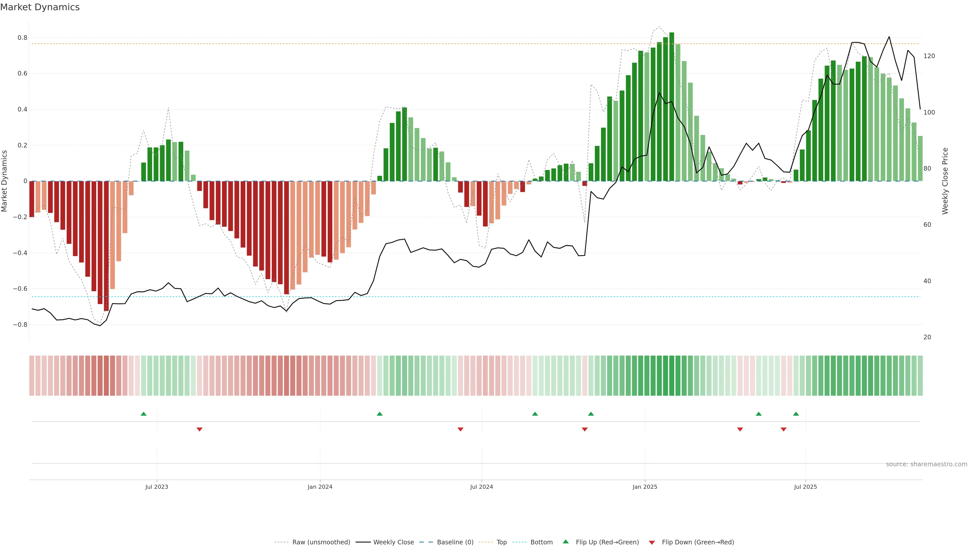Select the flip-down marker just before Jul 2024
The width and height of the screenshot is (980, 551).
[x=460, y=429]
